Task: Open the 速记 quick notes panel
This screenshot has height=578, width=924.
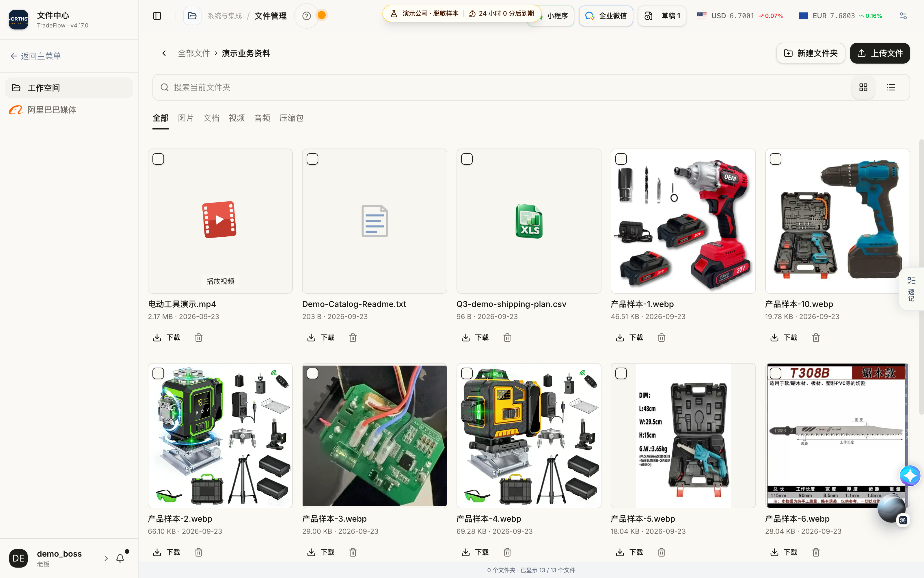Action: [911, 289]
